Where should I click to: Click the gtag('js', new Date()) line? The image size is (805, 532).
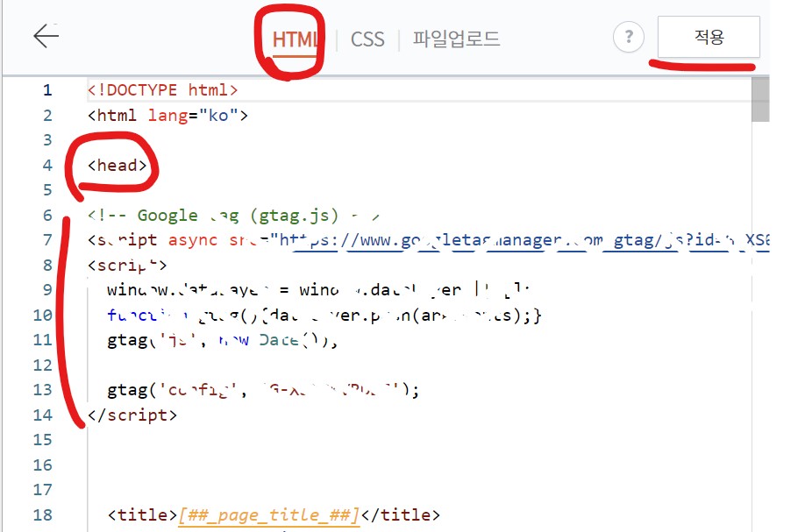(x=223, y=340)
